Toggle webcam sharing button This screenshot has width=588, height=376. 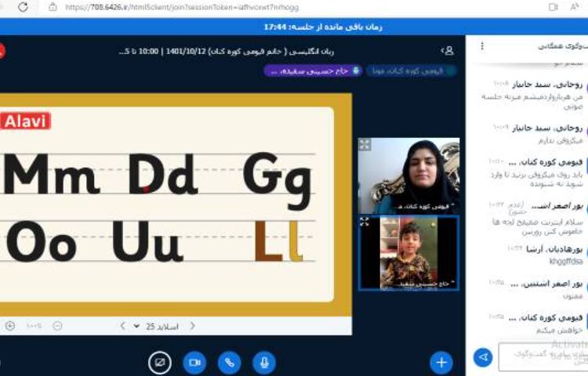click(194, 363)
